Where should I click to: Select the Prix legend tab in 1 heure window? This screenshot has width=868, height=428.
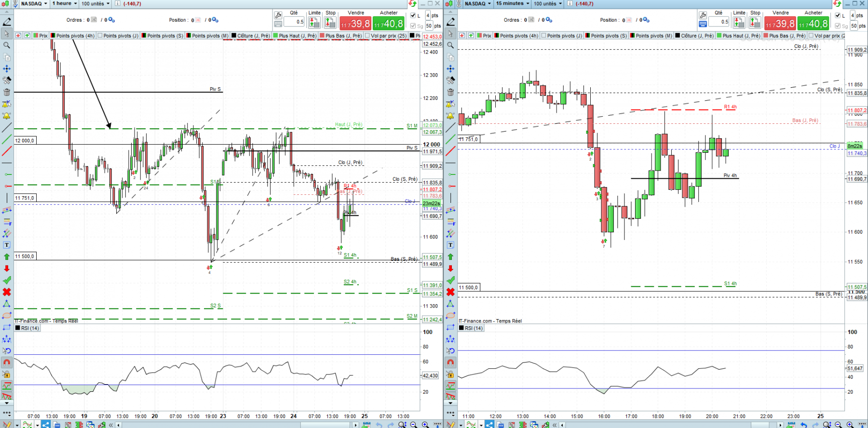[x=41, y=36]
